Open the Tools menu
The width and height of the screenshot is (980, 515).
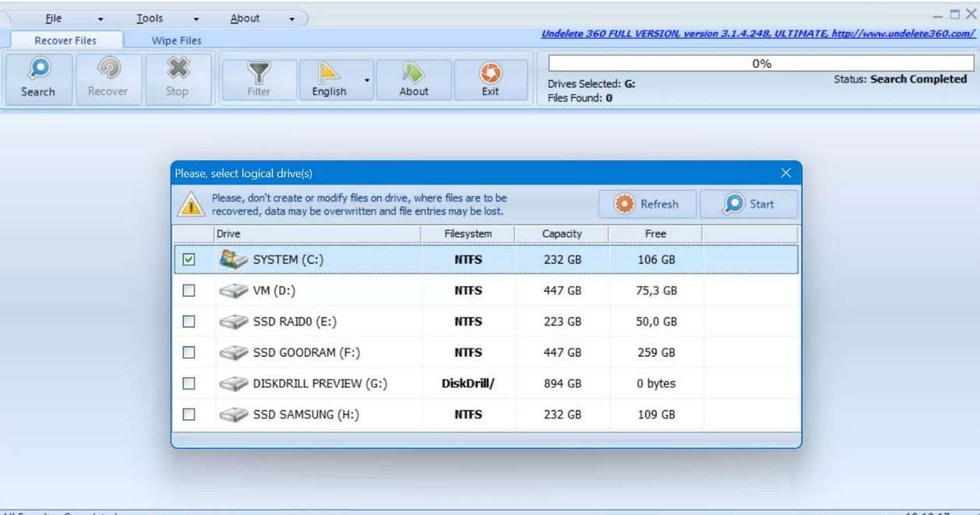(x=150, y=19)
